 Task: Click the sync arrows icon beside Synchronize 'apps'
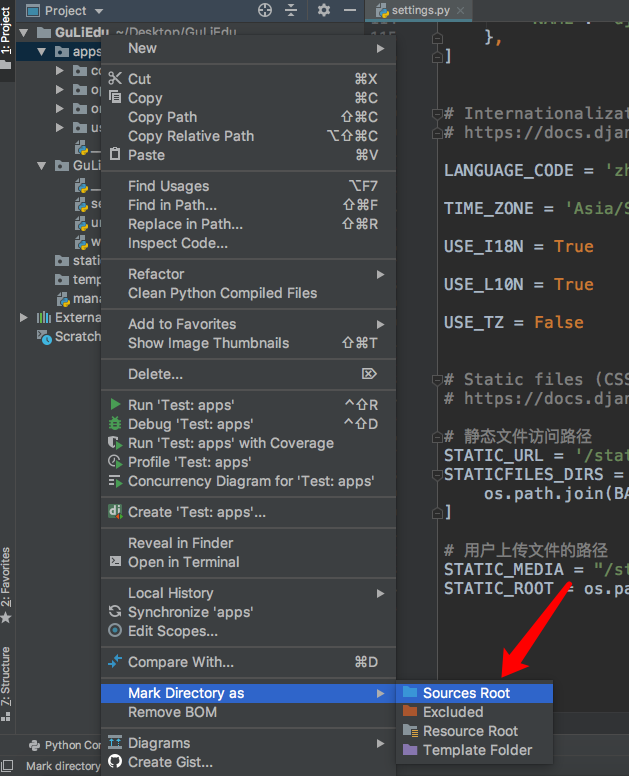[115, 612]
